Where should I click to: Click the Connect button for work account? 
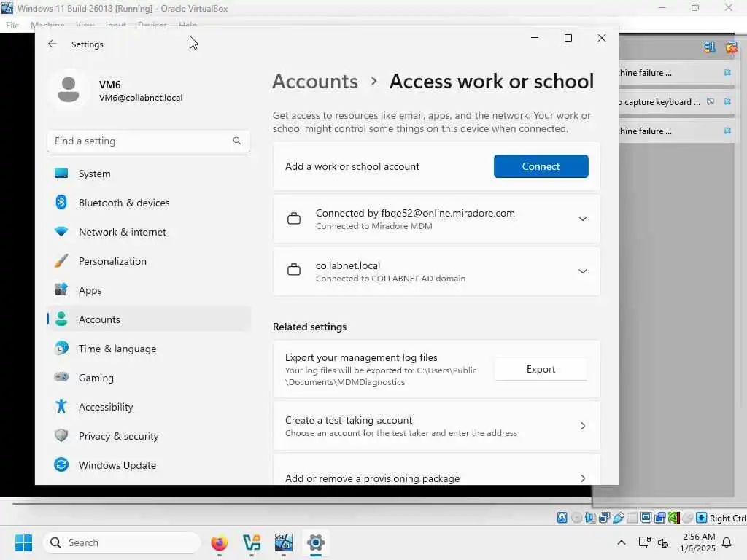(x=541, y=166)
